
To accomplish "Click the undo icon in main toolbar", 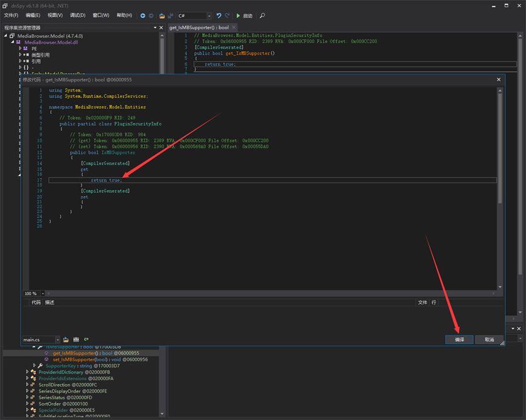I will click(x=219, y=16).
